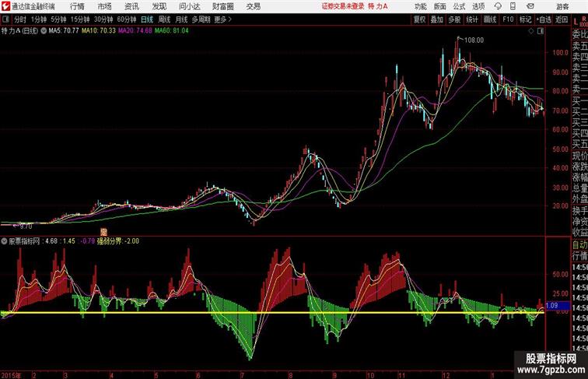Click the mobile phone icon
The width and height of the screenshot is (588, 379).
click(x=513, y=6)
